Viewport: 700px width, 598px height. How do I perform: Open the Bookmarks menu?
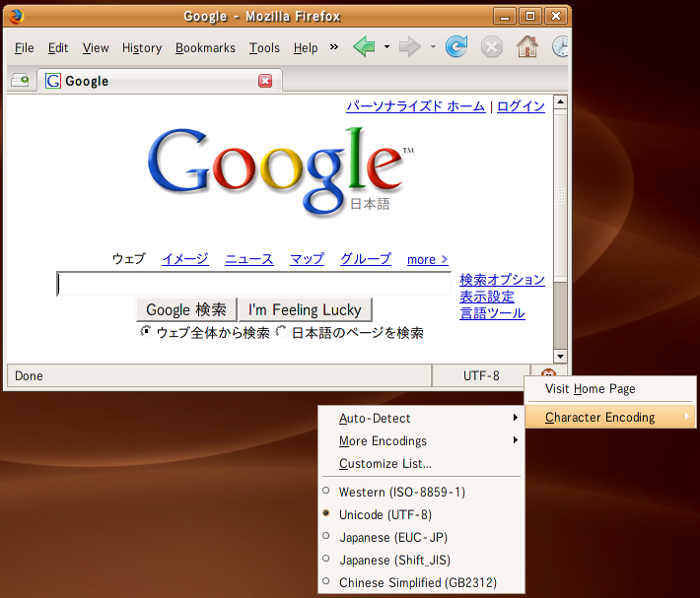[x=205, y=47]
